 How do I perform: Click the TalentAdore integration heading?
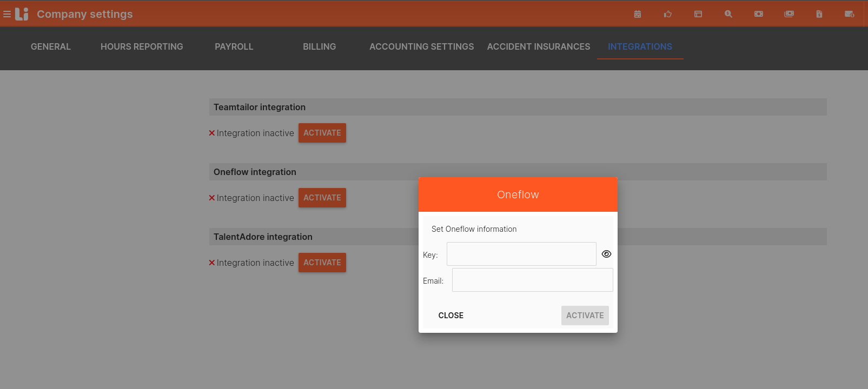(263, 237)
